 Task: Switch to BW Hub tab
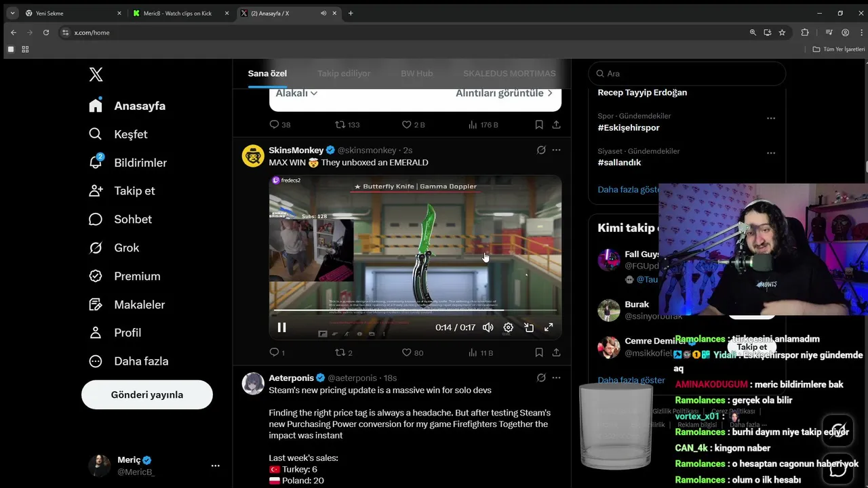(x=416, y=73)
